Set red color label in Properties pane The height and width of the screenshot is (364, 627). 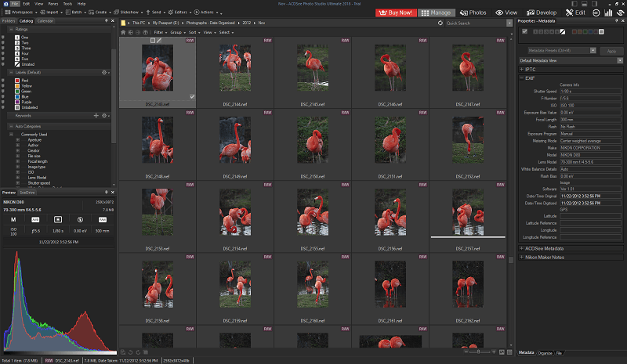pyautogui.click(x=574, y=31)
